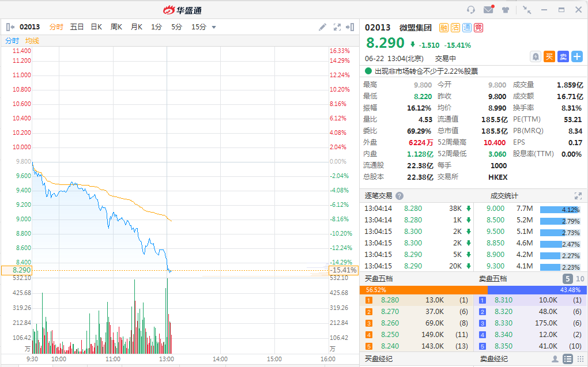Expand the 成交统计 panel fullscreen icon

coord(578,196)
